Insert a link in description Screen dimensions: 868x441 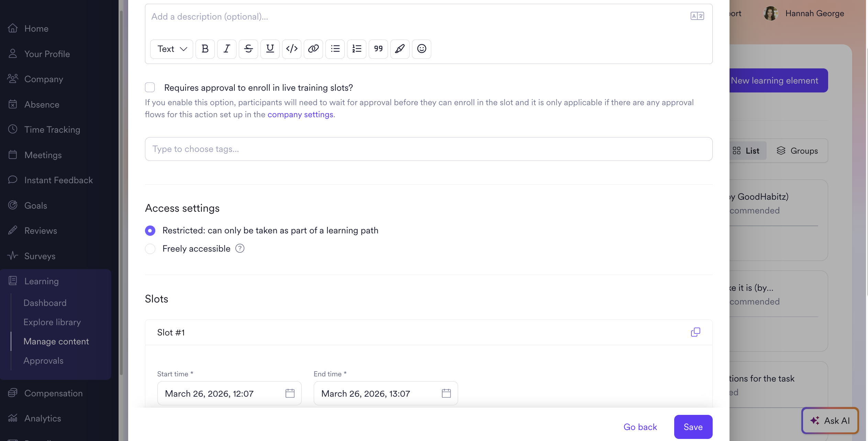tap(313, 49)
